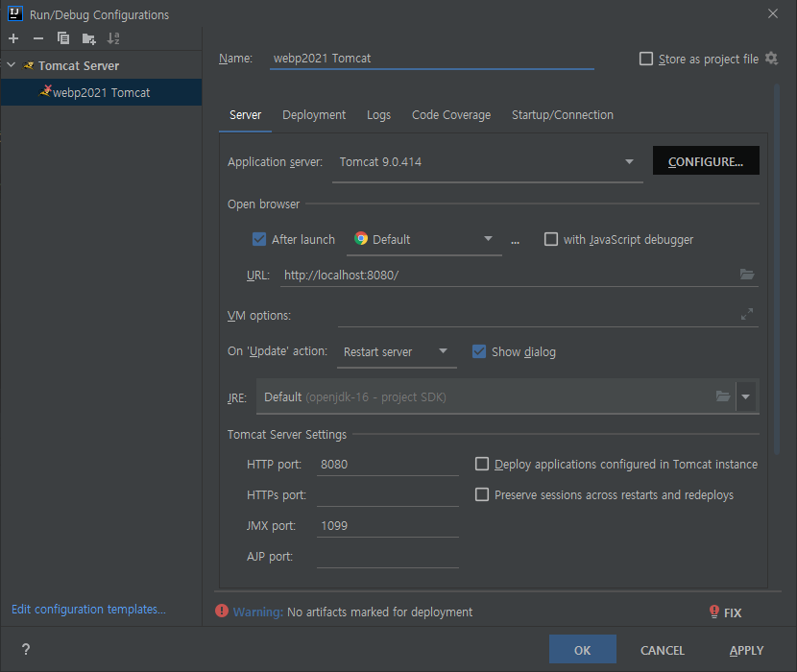
Task: Click the URL input field
Action: pyautogui.click(x=508, y=275)
